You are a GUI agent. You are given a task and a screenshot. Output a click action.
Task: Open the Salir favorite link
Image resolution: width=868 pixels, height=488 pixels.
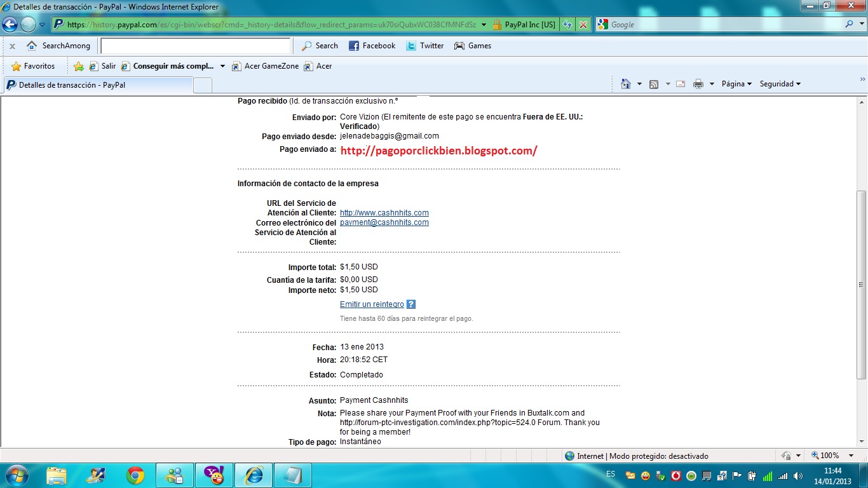coord(102,66)
